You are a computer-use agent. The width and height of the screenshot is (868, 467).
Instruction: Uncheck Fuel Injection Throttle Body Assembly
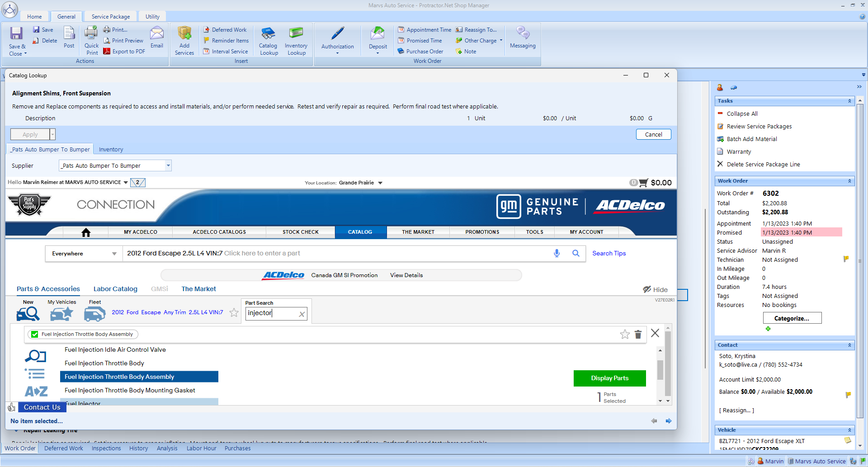34,334
